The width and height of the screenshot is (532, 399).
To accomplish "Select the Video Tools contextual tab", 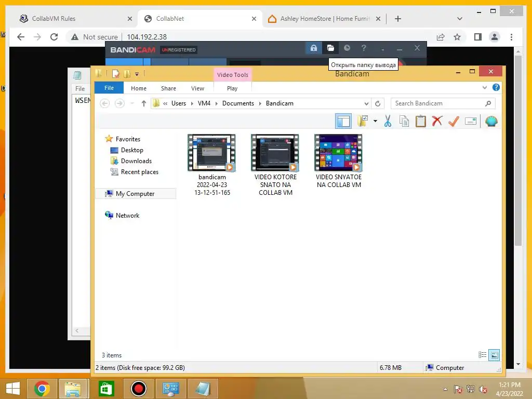I will (233, 75).
